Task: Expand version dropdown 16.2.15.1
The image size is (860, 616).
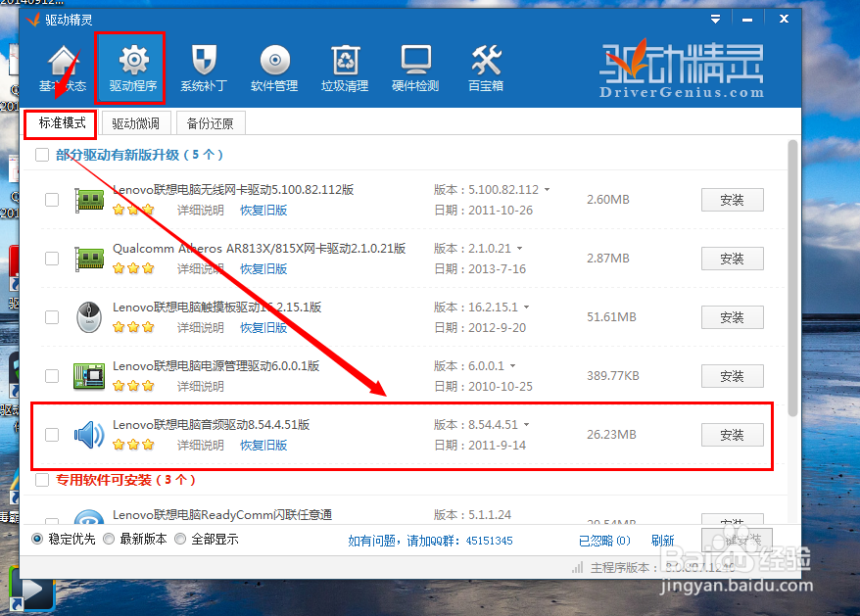Action: pyautogui.click(x=527, y=308)
